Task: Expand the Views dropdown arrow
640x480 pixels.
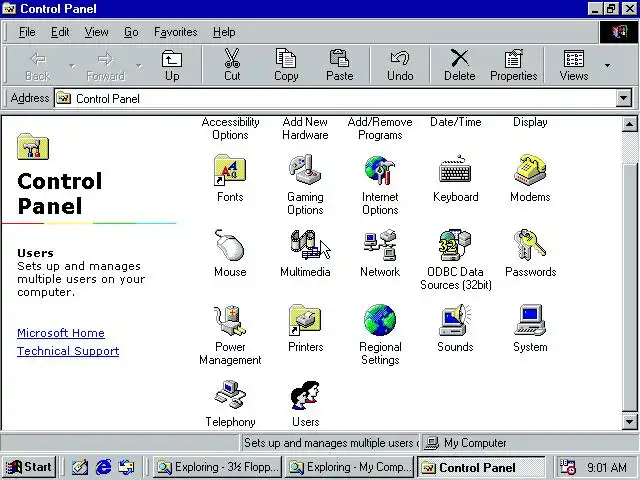Action: pyautogui.click(x=608, y=65)
